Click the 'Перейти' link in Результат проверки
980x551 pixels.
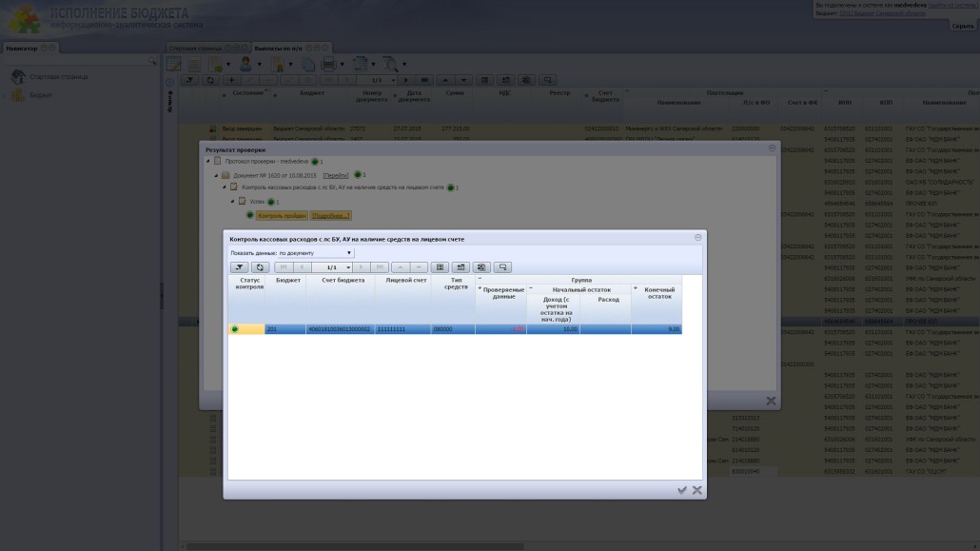[x=336, y=176]
